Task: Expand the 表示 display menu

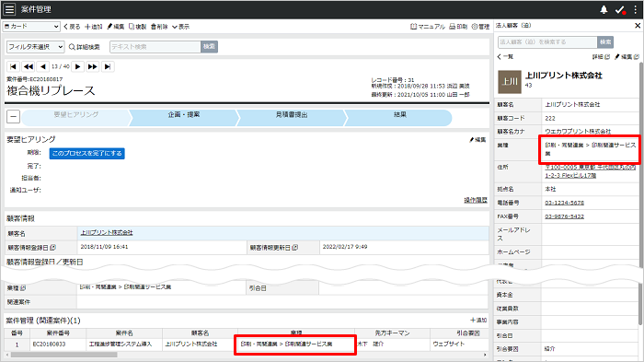Action: [180, 27]
